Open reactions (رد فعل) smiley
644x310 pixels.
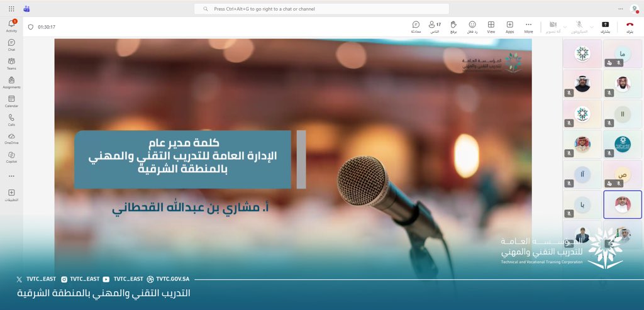coord(472,27)
